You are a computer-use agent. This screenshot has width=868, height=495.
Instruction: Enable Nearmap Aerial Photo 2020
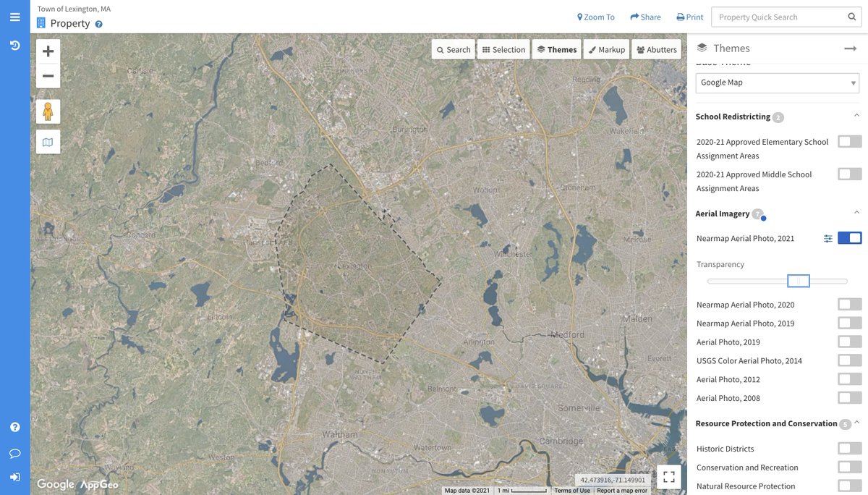pos(850,305)
